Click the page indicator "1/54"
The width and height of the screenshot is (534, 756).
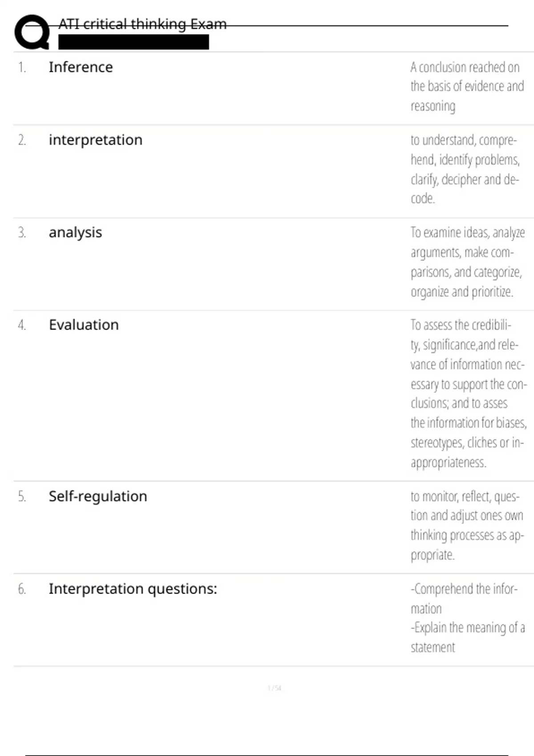(x=274, y=688)
